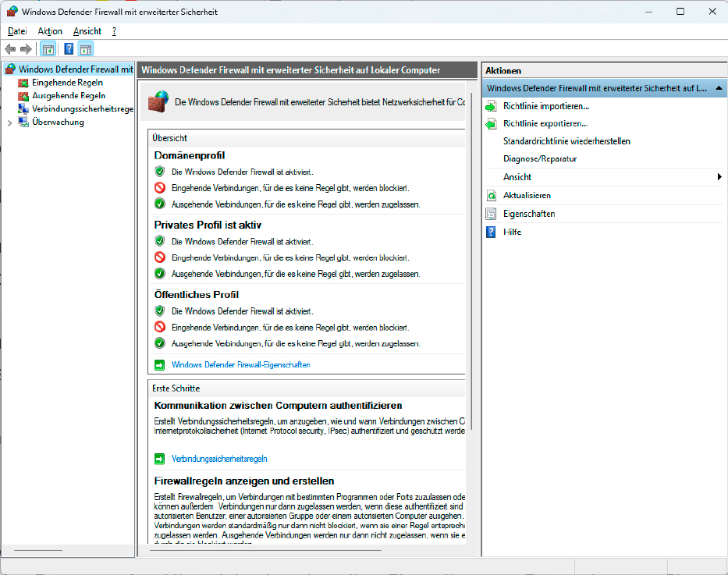Click the tree pane horizontal scrollbar
The height and width of the screenshot is (575, 728).
pos(38,550)
